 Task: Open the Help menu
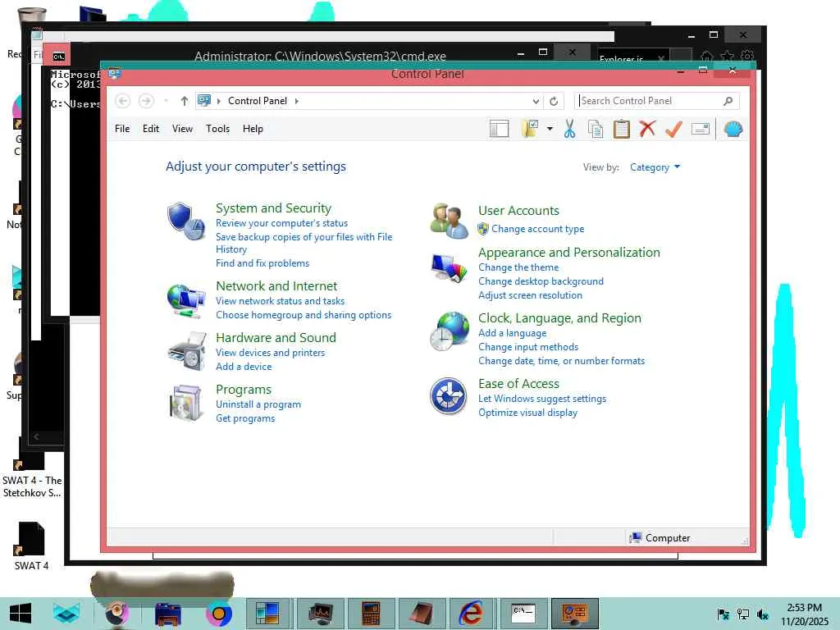click(x=253, y=129)
